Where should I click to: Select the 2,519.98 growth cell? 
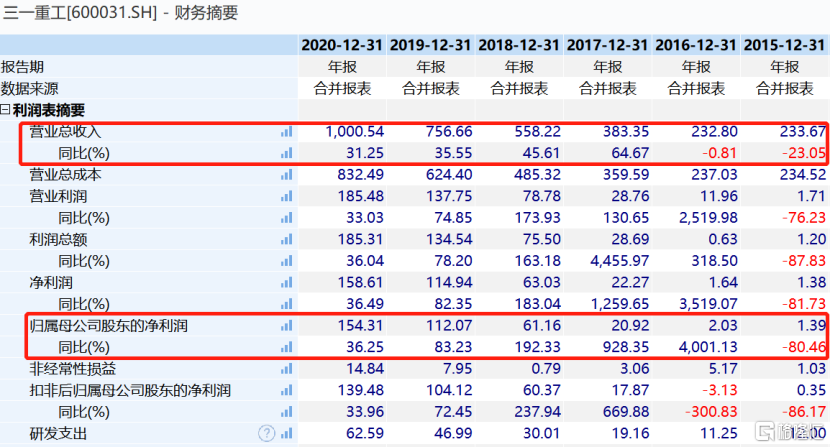(x=708, y=218)
